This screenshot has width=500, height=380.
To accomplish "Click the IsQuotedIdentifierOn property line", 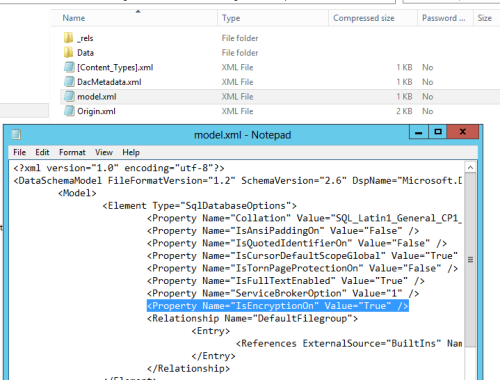I will (x=297, y=243).
